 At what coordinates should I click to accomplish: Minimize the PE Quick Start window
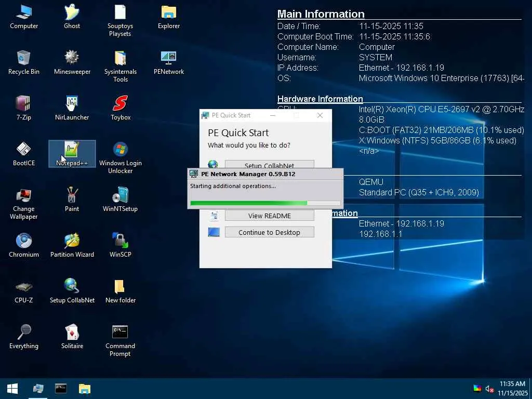point(273,115)
